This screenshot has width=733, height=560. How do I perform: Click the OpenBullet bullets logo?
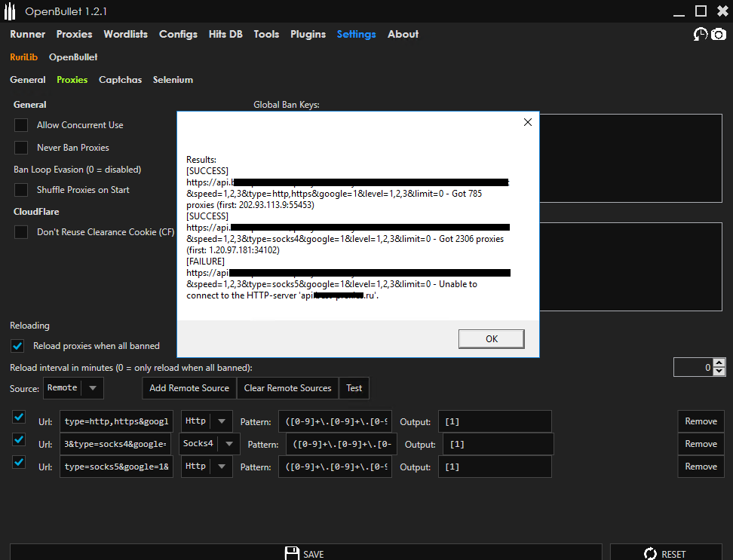pos(11,11)
